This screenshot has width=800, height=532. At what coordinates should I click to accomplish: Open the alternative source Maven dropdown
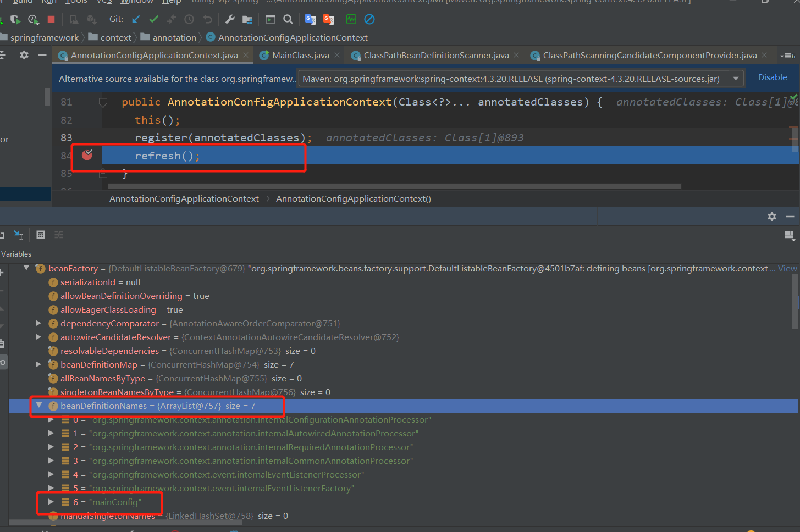click(x=521, y=79)
